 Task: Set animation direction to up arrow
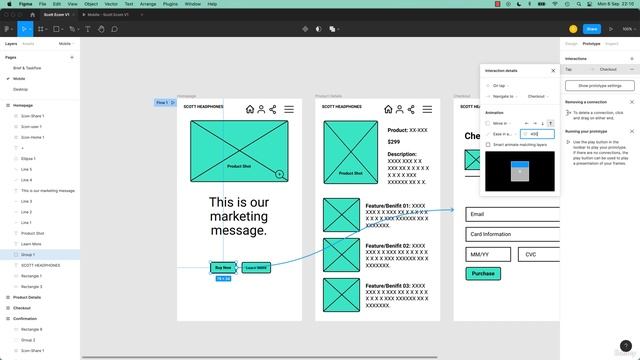(x=550, y=123)
